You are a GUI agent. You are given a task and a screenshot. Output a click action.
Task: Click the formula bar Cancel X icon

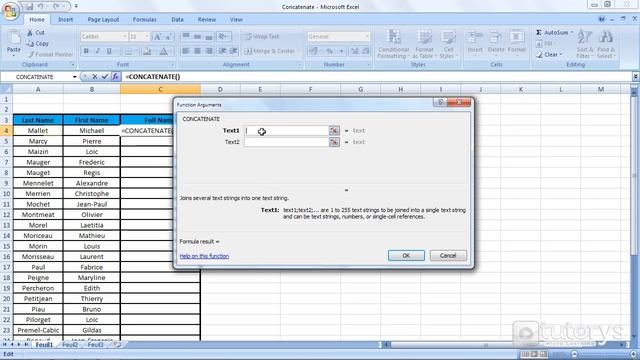95,76
